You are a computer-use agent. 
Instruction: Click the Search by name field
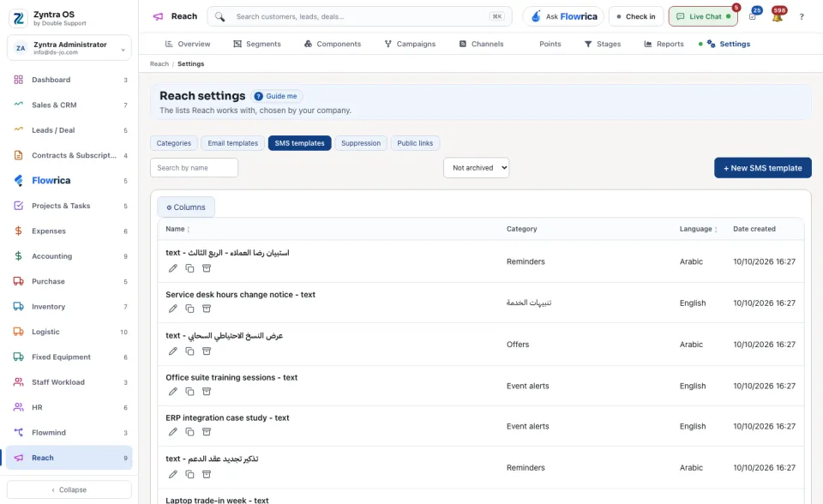195,168
